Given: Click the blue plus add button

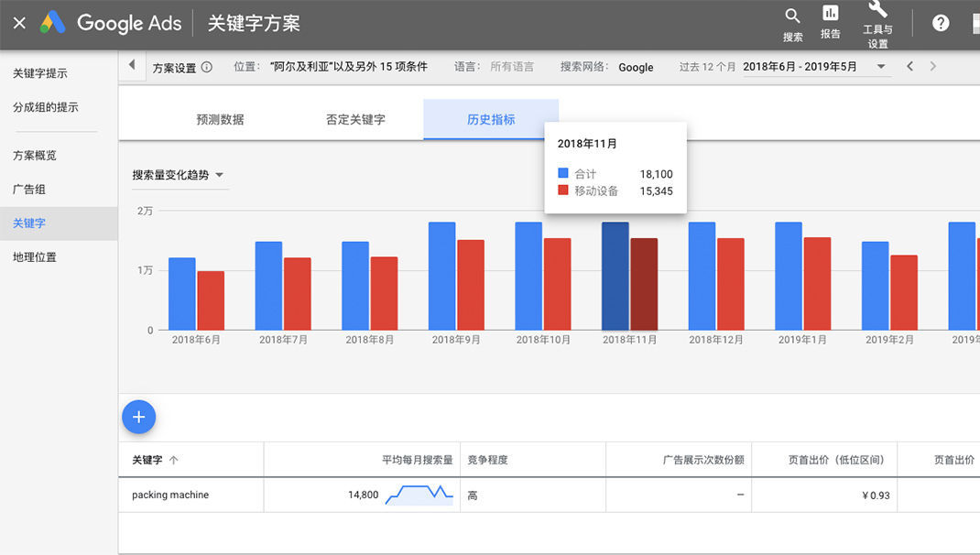Looking at the screenshot, I should [139, 418].
